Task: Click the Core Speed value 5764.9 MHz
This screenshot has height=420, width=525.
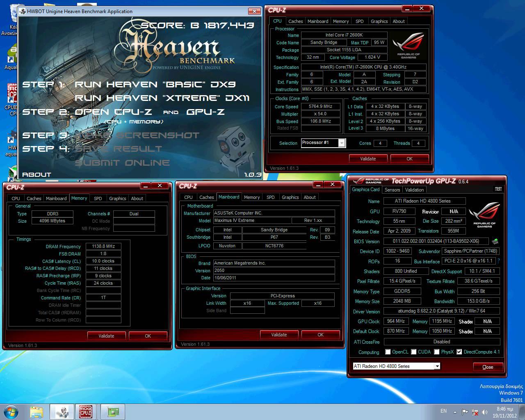Action: pos(321,106)
